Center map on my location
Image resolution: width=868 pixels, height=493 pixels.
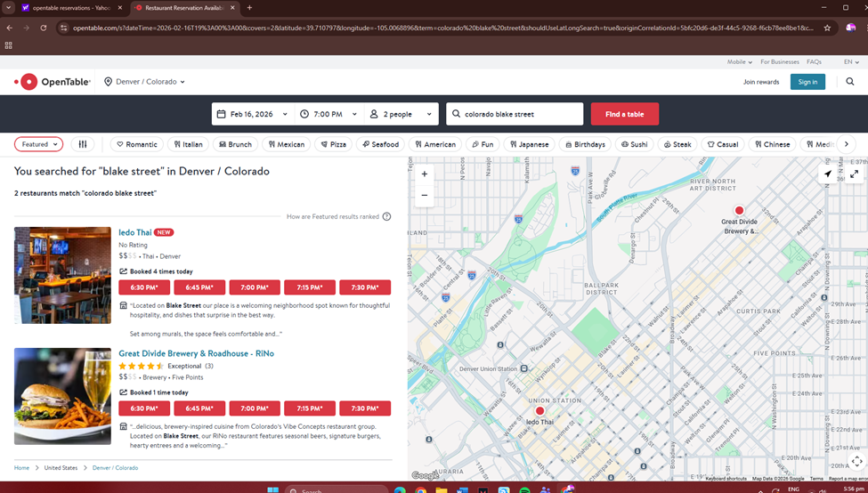click(x=827, y=174)
